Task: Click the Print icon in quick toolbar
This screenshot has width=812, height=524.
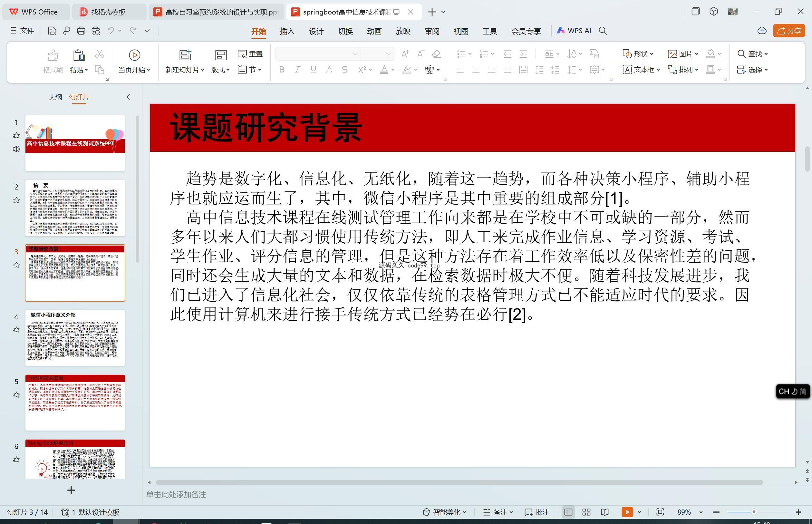Action: click(x=81, y=31)
